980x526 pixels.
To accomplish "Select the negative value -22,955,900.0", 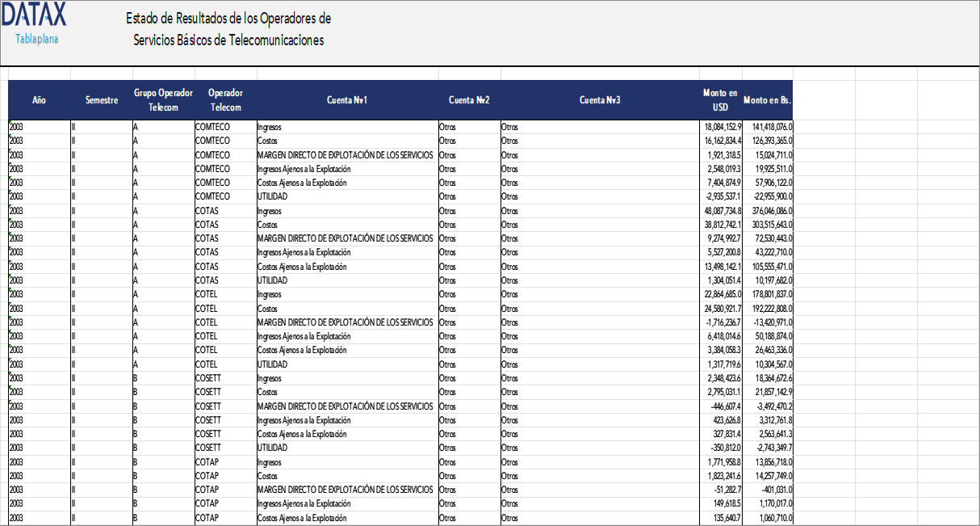I will [768, 196].
